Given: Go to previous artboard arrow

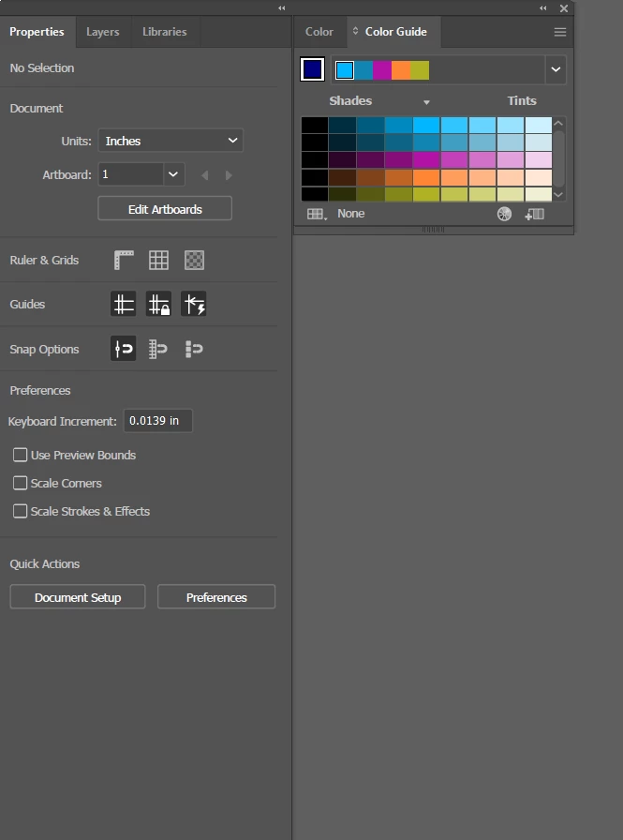Looking at the screenshot, I should click(x=204, y=175).
